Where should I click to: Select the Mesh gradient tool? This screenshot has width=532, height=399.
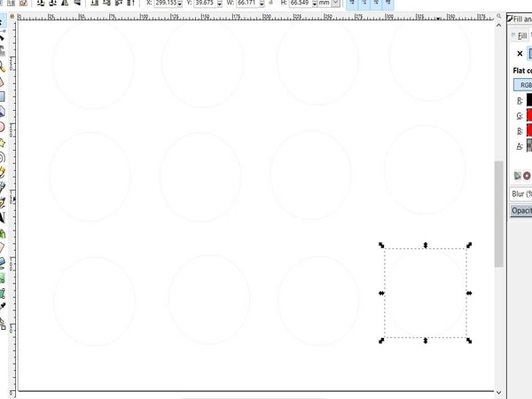pyautogui.click(x=2, y=293)
